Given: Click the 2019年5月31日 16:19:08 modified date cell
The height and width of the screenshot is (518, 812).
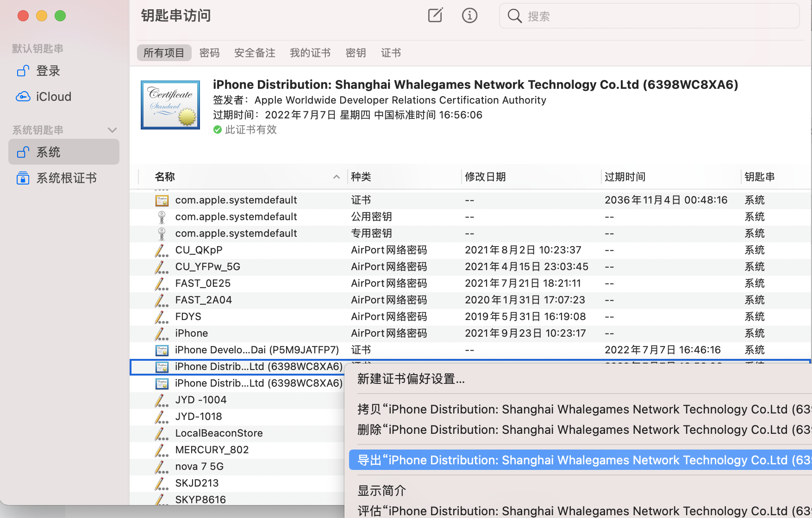Looking at the screenshot, I should pos(525,316).
